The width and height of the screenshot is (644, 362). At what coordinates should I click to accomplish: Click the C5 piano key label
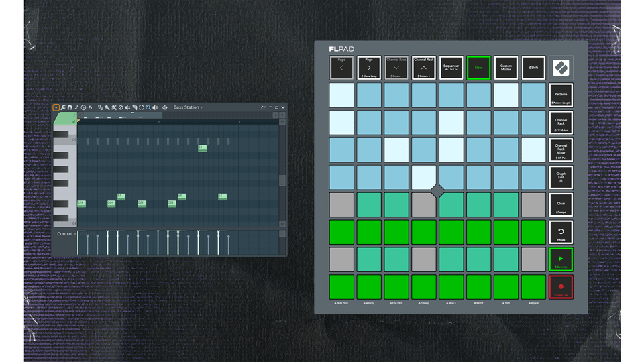pos(74,140)
